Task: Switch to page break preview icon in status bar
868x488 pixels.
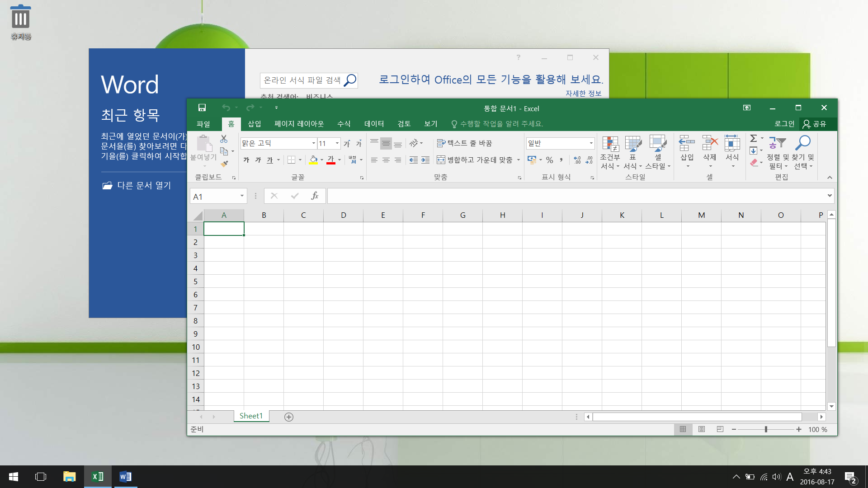Action: pos(720,429)
